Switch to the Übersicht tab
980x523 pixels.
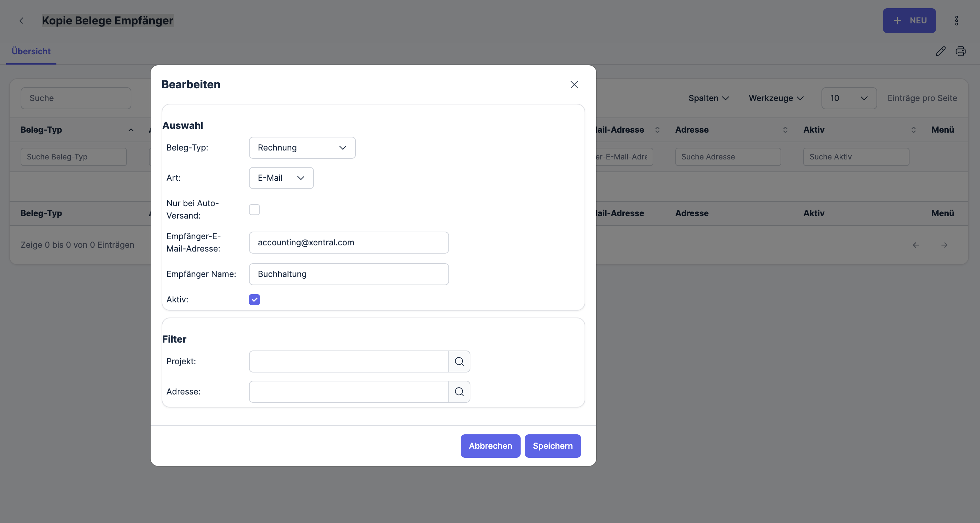pos(31,51)
